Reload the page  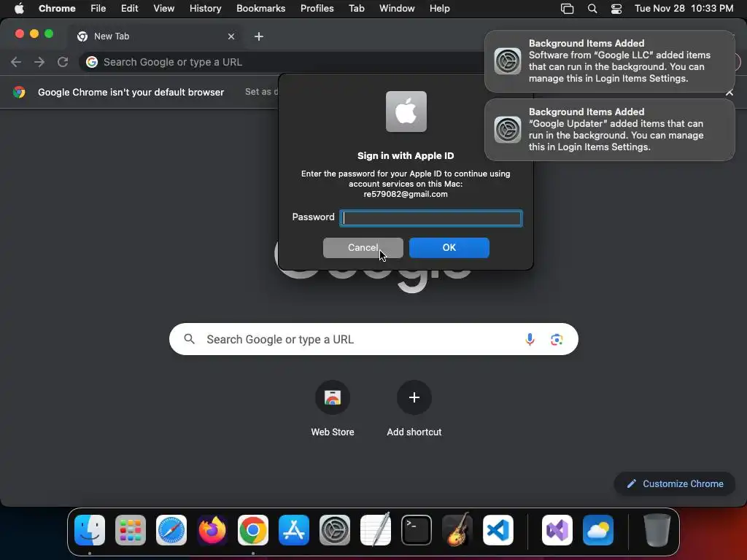tap(63, 62)
